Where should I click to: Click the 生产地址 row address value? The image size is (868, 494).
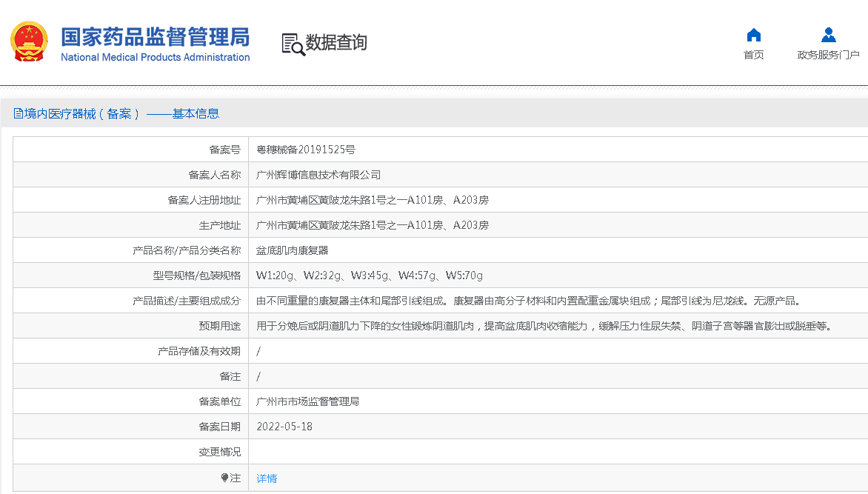point(372,225)
